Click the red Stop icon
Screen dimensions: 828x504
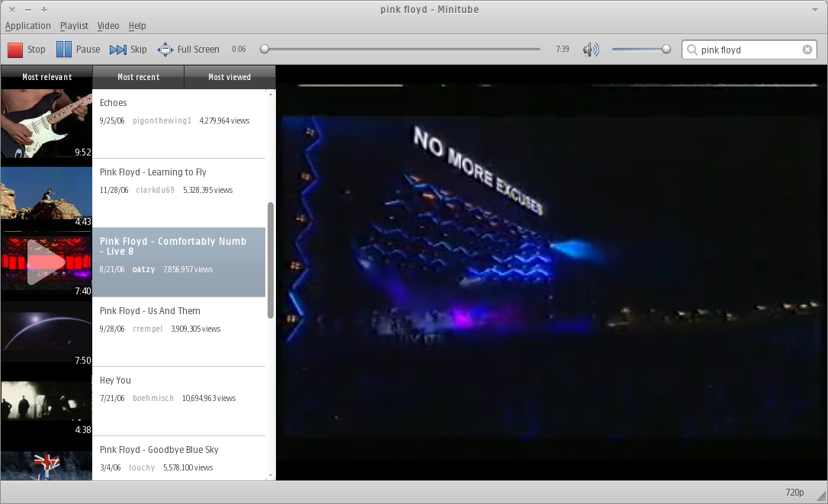coord(14,50)
